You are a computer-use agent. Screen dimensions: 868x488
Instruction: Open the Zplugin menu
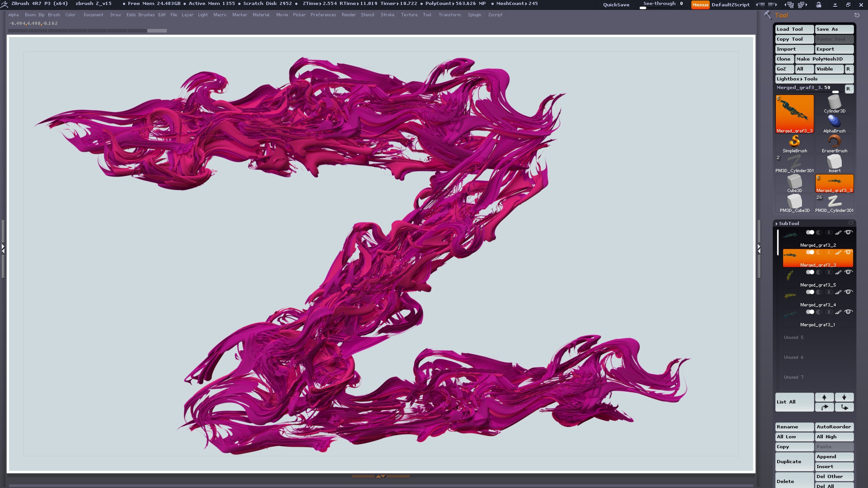(474, 15)
